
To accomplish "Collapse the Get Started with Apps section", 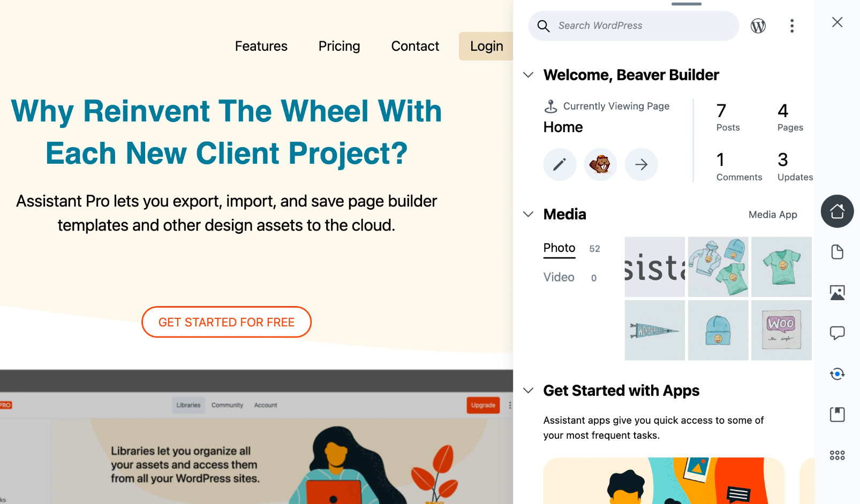I will click(x=529, y=391).
